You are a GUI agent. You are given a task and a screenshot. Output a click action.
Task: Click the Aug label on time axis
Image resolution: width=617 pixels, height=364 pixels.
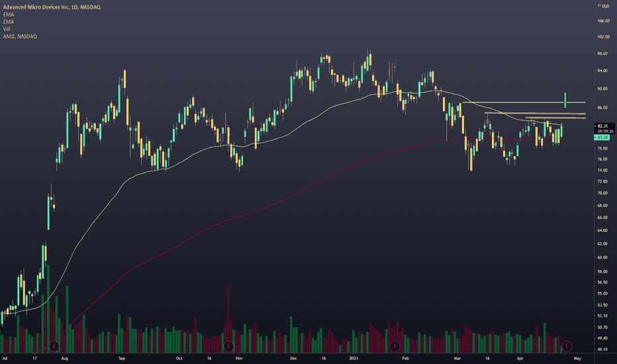point(64,359)
